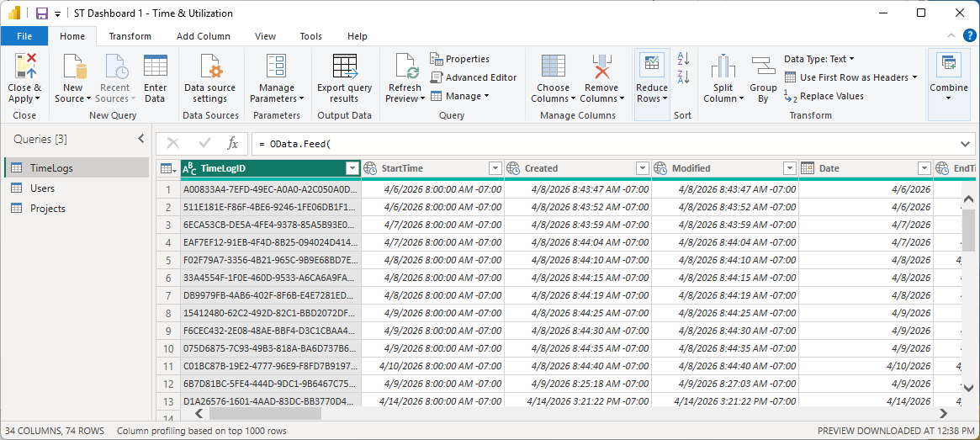Viewport: 980px width, 440px height.
Task: Click Replace Values
Action: click(824, 96)
